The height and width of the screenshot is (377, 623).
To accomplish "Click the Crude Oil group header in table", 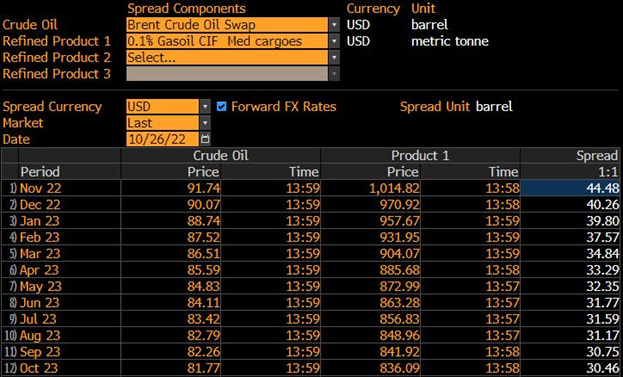I will tap(221, 155).
